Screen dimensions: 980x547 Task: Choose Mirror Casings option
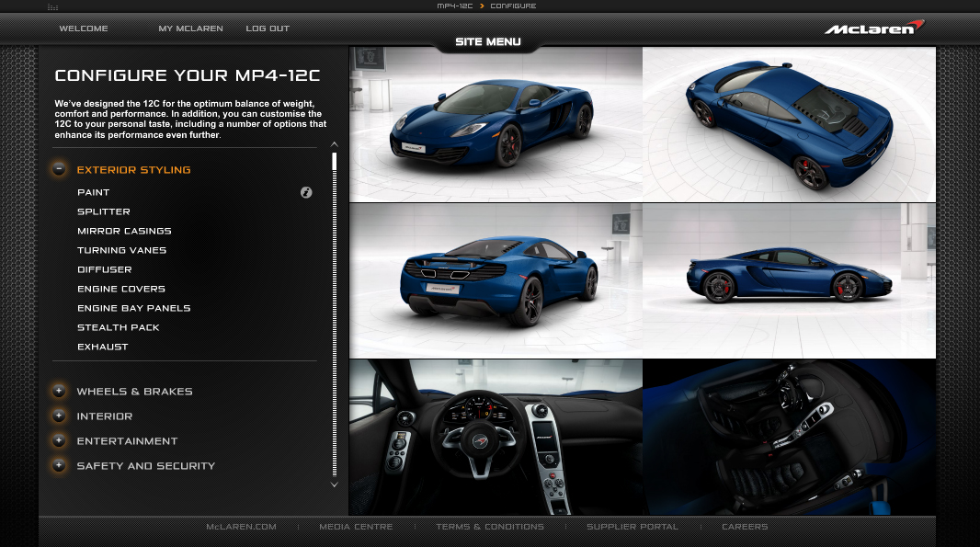(124, 231)
